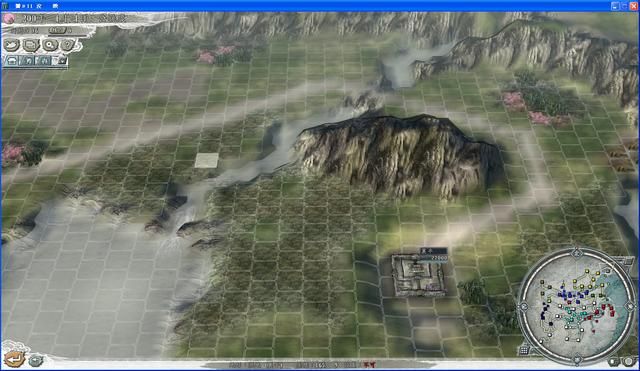Click the left round button under minimap
640x371 pixels.
(614, 361)
